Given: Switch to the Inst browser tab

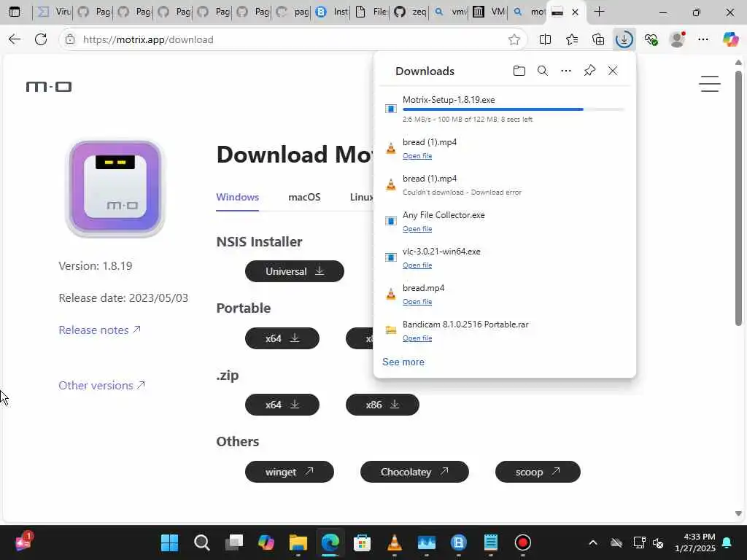Looking at the screenshot, I should coord(332,12).
